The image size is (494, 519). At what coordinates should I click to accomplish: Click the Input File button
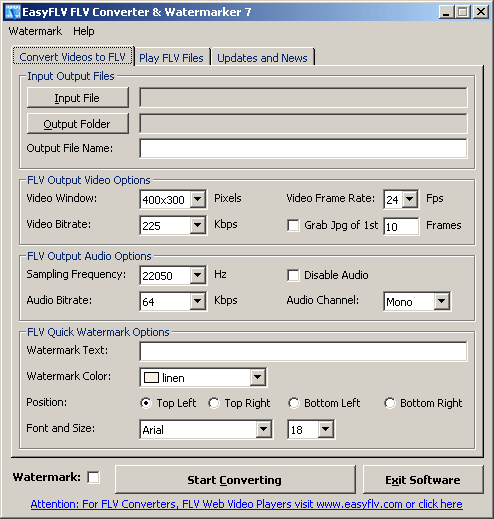pyautogui.click(x=77, y=98)
